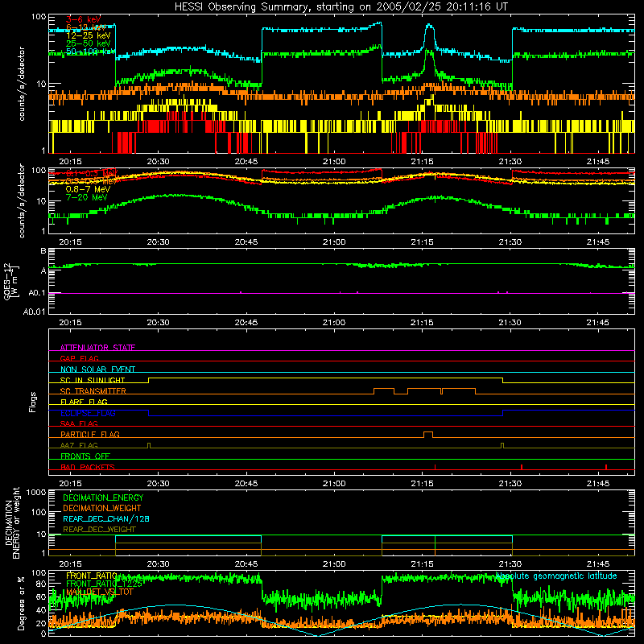This screenshot has width=644, height=644.
Task: Select the 'A0.1' tick label on GOES panel
Action: (36, 293)
